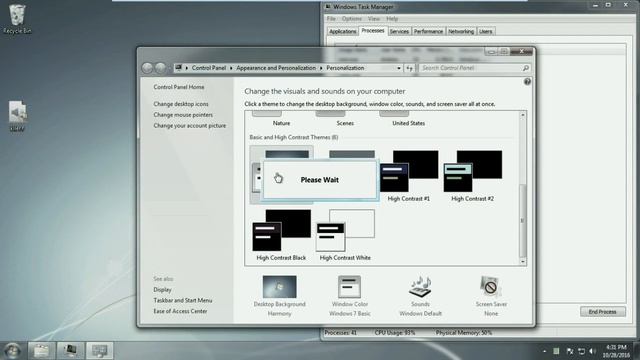The width and height of the screenshot is (640, 360).
Task: Open Change mouse pointers link
Action: click(x=183, y=115)
